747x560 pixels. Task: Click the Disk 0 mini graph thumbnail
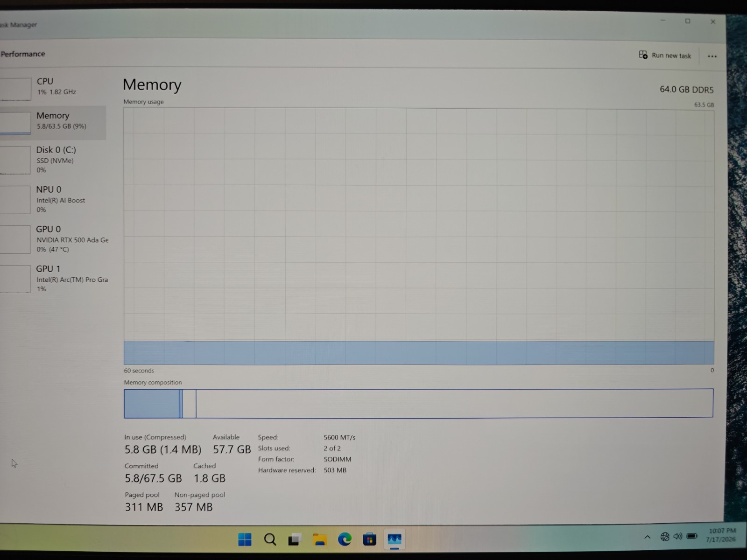point(15,160)
